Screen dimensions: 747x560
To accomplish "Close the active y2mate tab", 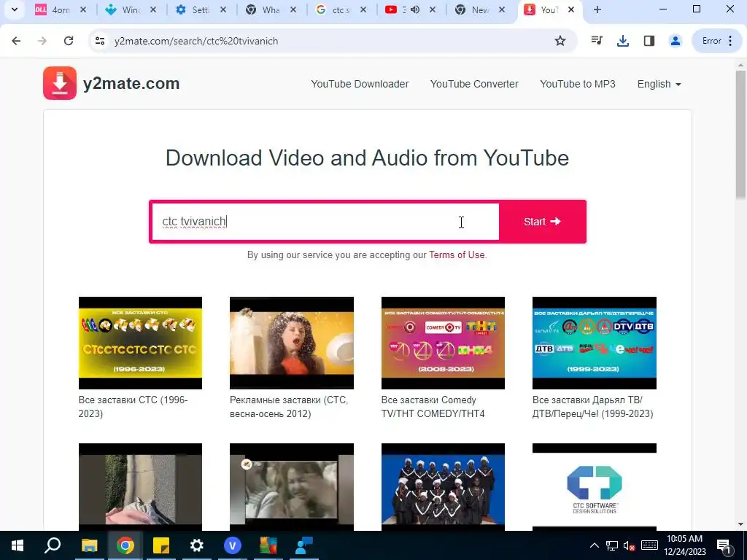I will coord(571,9).
